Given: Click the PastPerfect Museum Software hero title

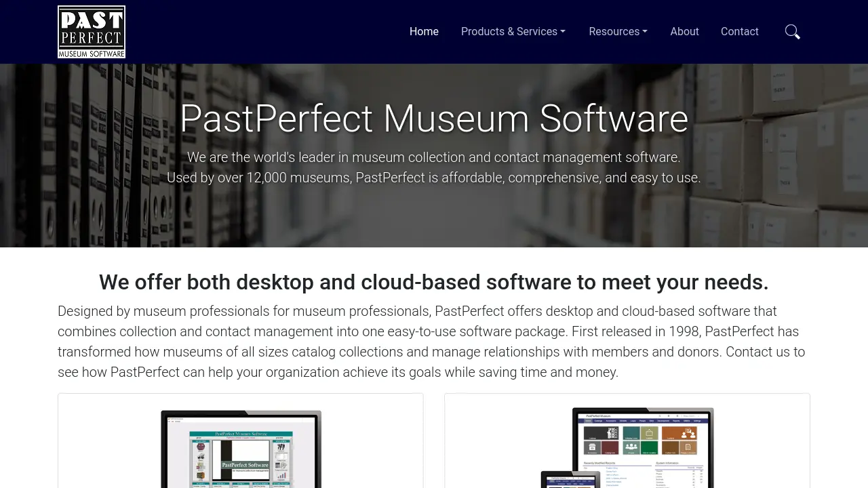Looking at the screenshot, I should click(434, 119).
